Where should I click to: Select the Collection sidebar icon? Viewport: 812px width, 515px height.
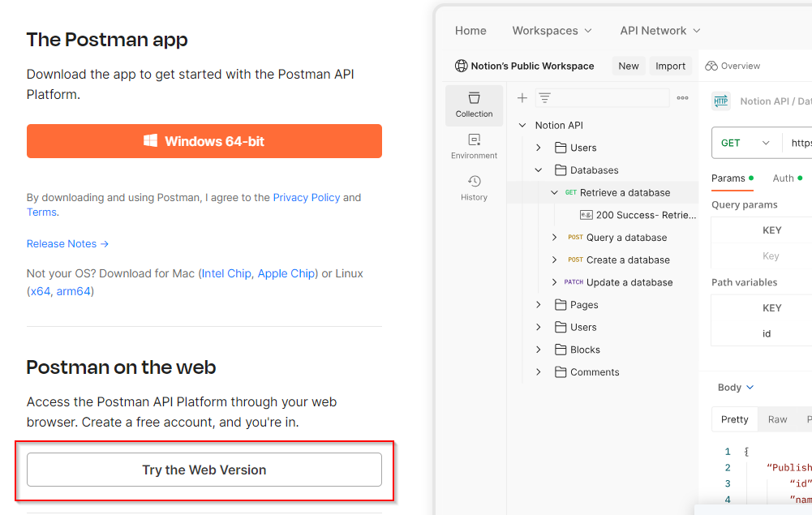tap(474, 105)
